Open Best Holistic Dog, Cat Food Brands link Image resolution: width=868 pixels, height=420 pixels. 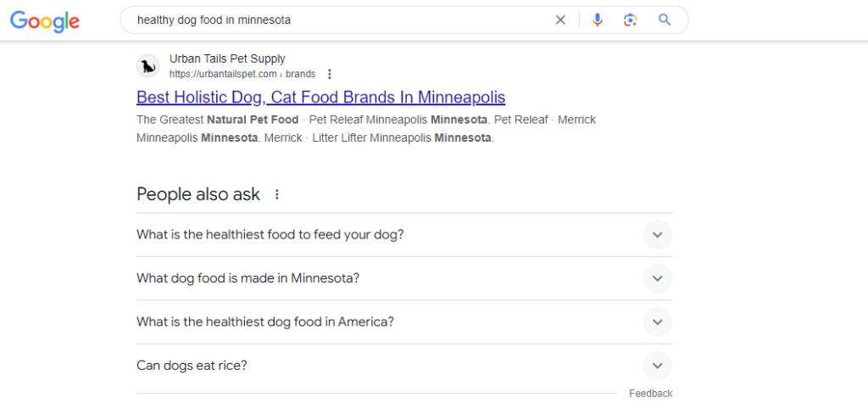tap(320, 97)
